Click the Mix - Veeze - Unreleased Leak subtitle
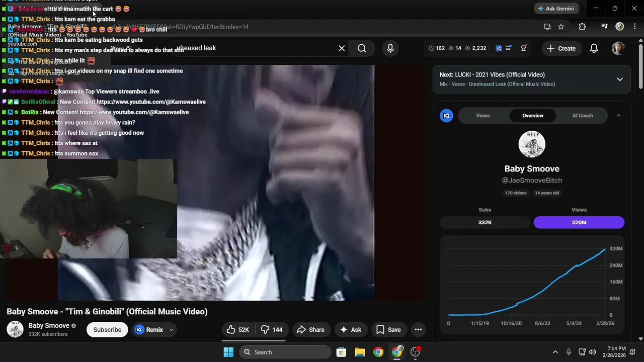Screen dimensions: 644x362 (x=497, y=84)
